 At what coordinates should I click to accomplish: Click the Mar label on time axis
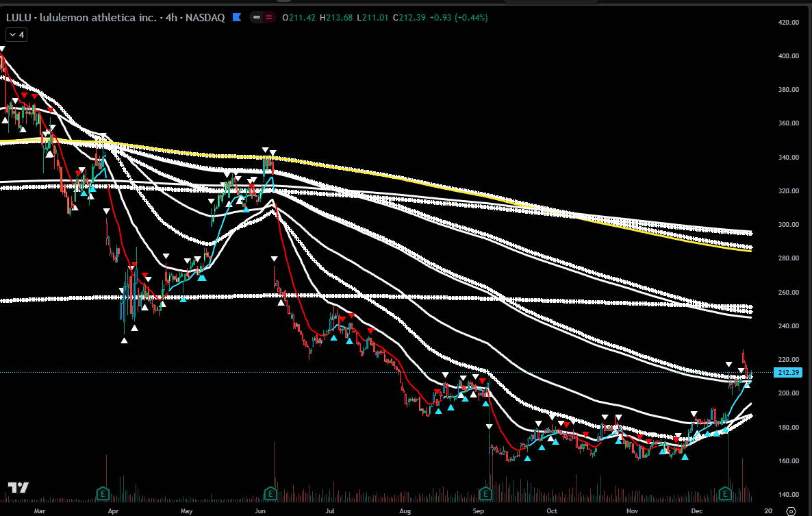tap(39, 511)
